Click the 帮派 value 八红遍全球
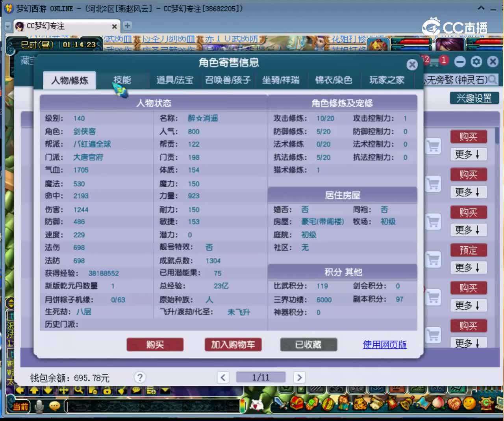 pyautogui.click(x=92, y=144)
